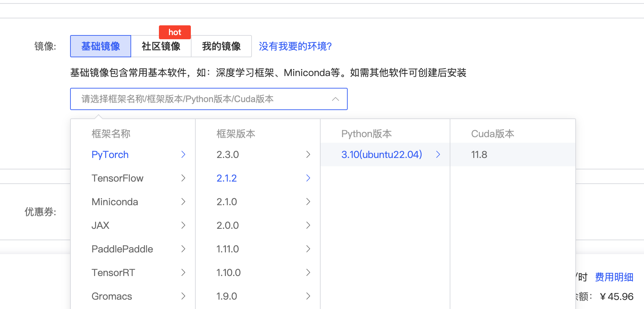Pick PaddlePaddle as the framework
This screenshot has width=644, height=309.
122,249
